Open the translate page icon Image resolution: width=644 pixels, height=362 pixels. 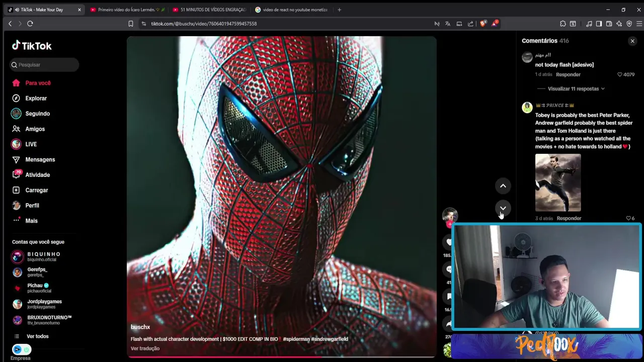[x=448, y=24]
